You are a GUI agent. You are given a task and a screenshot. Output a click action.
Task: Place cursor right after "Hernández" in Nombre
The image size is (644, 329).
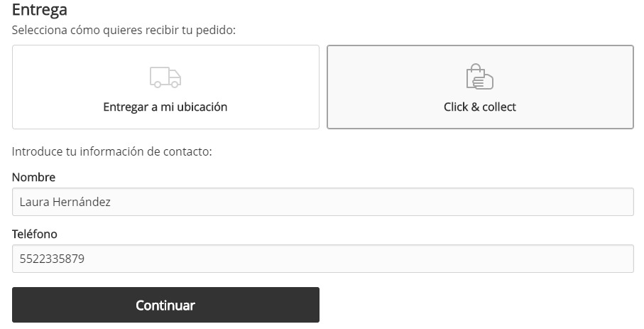pyautogui.click(x=111, y=202)
